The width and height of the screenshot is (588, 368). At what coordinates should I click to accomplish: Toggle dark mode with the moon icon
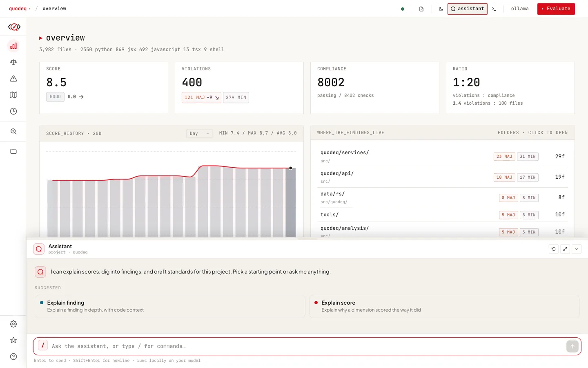441,9
